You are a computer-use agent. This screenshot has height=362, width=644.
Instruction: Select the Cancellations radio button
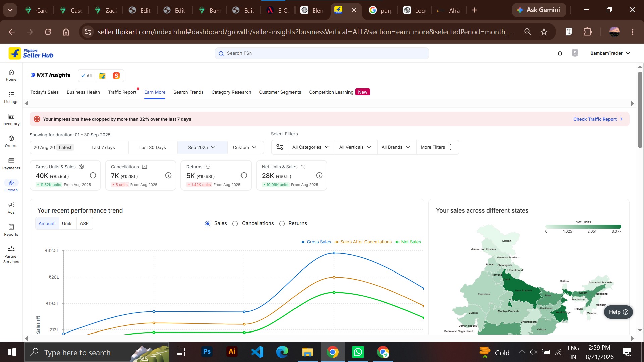tap(235, 224)
